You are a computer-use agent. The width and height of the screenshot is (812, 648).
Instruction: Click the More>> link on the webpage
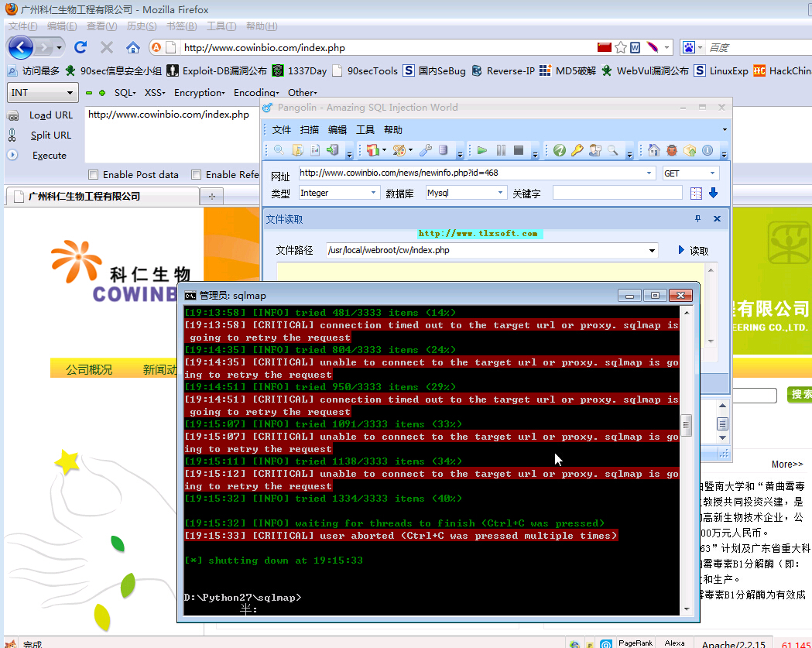tap(787, 464)
